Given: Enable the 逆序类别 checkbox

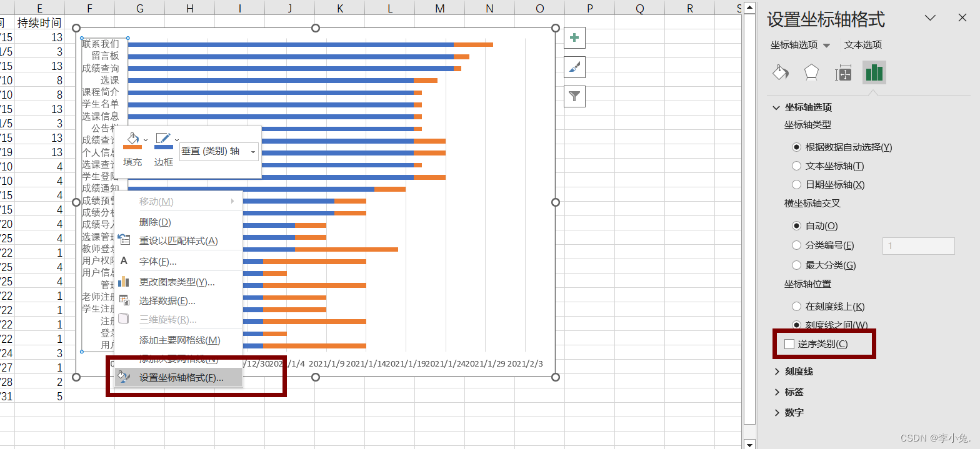Looking at the screenshot, I should tap(789, 344).
